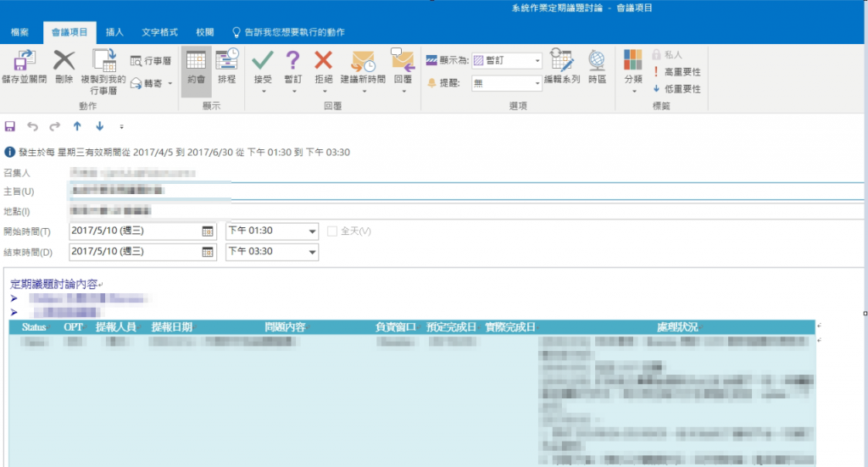Click the 回覆 respond icon
This screenshot has width=868, height=467.
403,60
